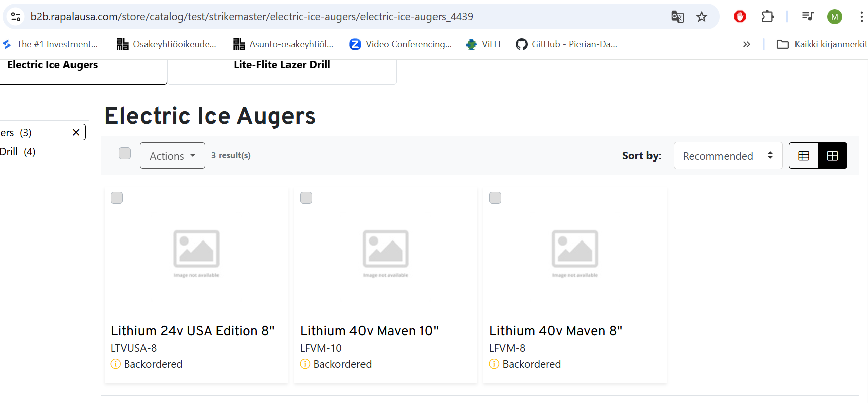Open the GitHub Pierian-Da bookmark
Screen dimensions: 868x403
tap(566, 44)
